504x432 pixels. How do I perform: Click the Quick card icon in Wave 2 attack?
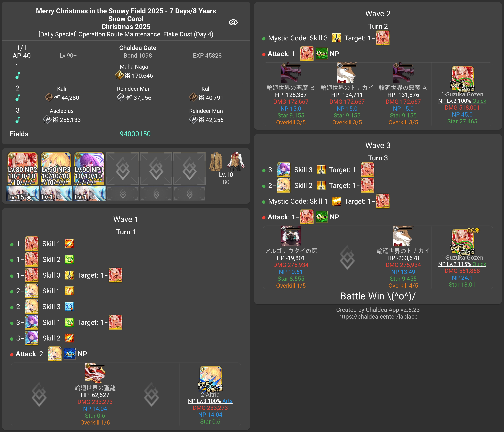coord(322,54)
